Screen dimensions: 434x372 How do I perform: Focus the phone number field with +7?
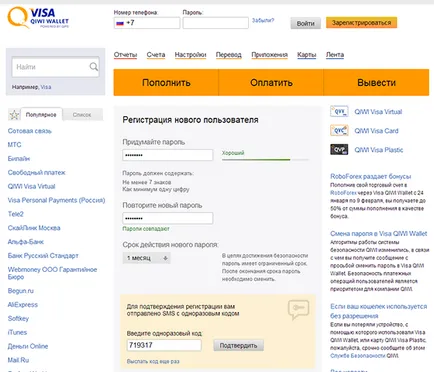(147, 23)
